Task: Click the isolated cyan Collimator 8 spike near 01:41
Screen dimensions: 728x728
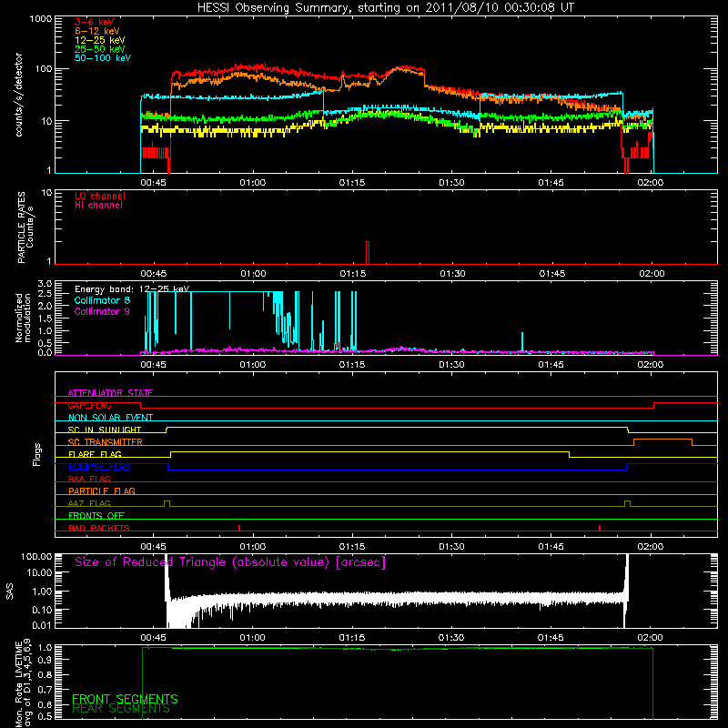Action: coord(522,342)
